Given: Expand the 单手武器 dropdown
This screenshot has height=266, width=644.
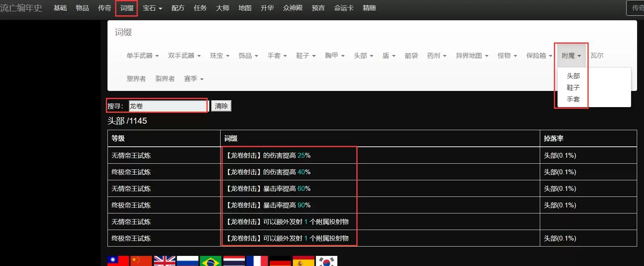Looking at the screenshot, I should click(142, 56).
